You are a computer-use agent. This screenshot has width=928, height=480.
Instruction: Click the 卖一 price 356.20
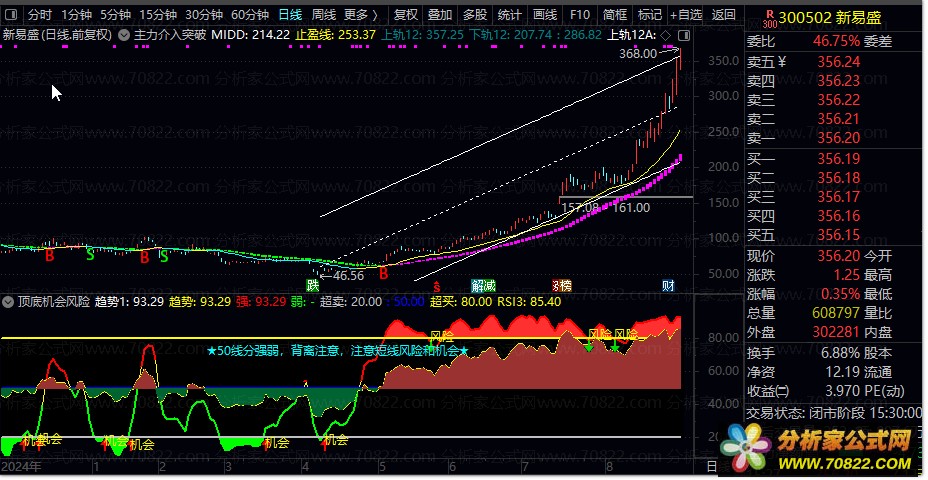pyautogui.click(x=839, y=138)
